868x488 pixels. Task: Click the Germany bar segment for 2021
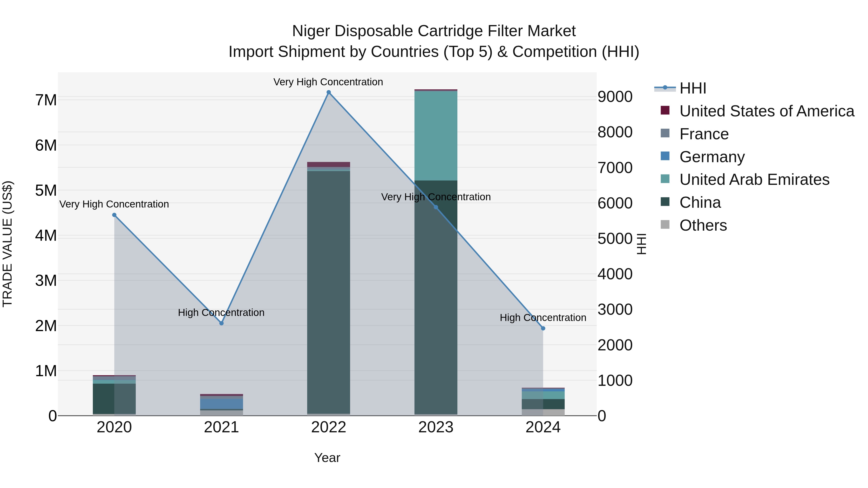click(x=221, y=404)
